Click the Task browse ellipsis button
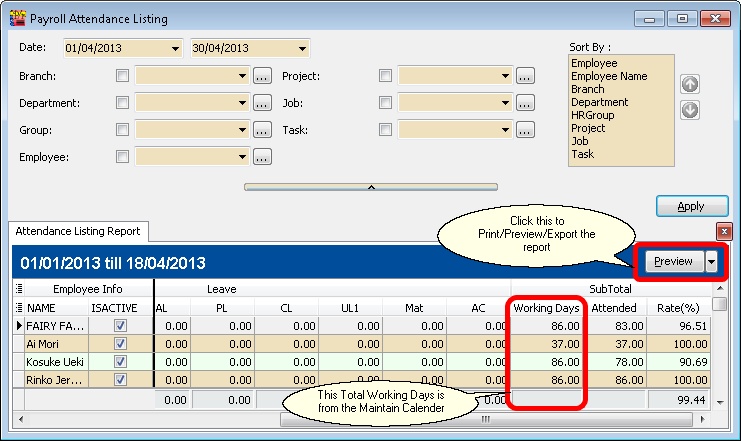The image size is (741, 441). tap(525, 130)
